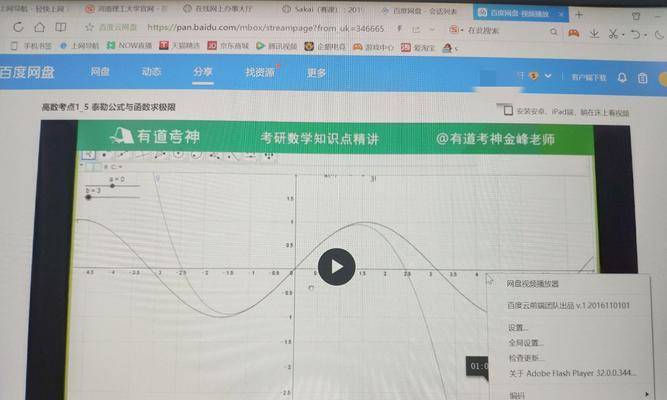Open the NOW直播 bookmark
The width and height of the screenshot is (667, 400).
coord(129,45)
